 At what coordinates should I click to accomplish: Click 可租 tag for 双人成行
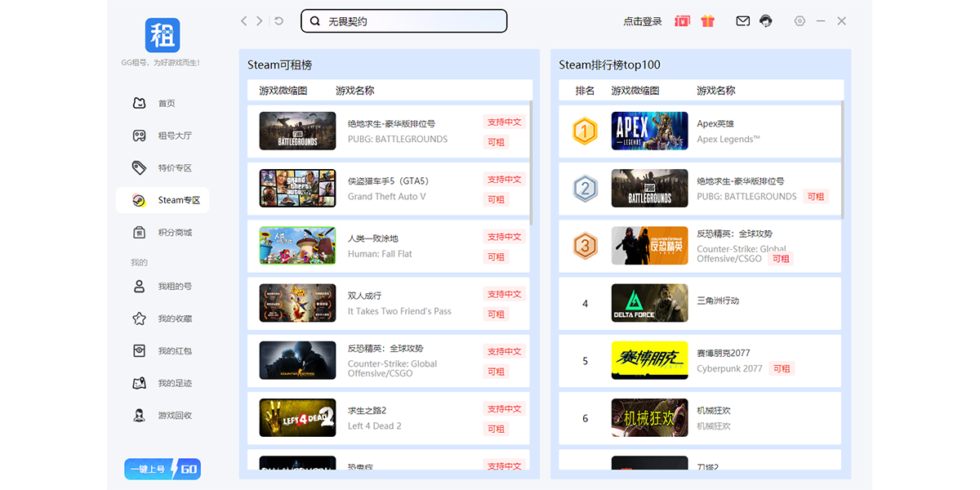[x=496, y=314]
